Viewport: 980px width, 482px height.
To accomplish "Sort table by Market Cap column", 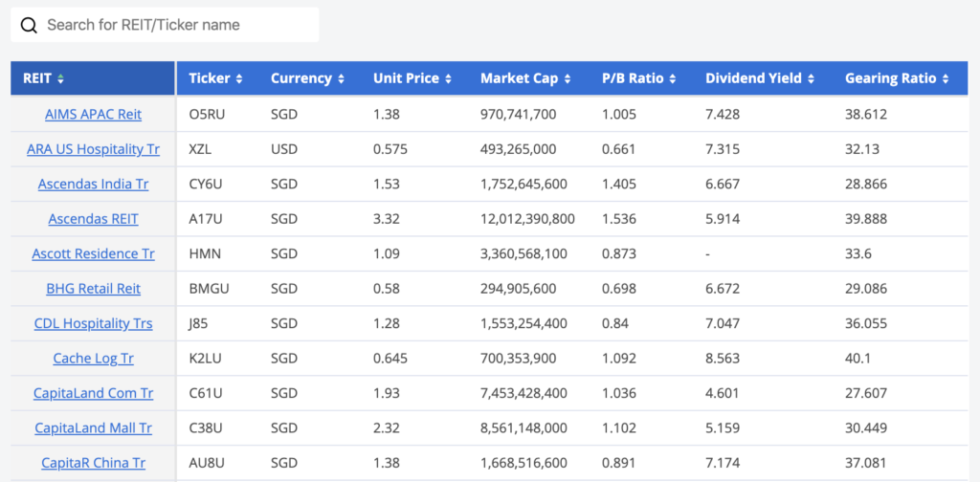I will tap(525, 78).
